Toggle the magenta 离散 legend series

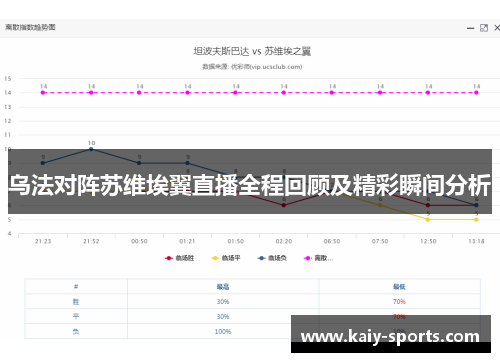point(318,258)
